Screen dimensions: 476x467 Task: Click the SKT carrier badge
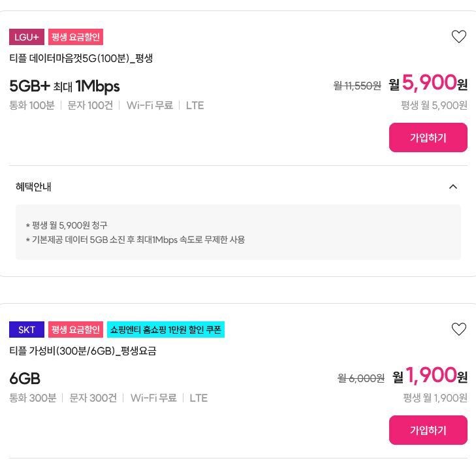point(27,330)
